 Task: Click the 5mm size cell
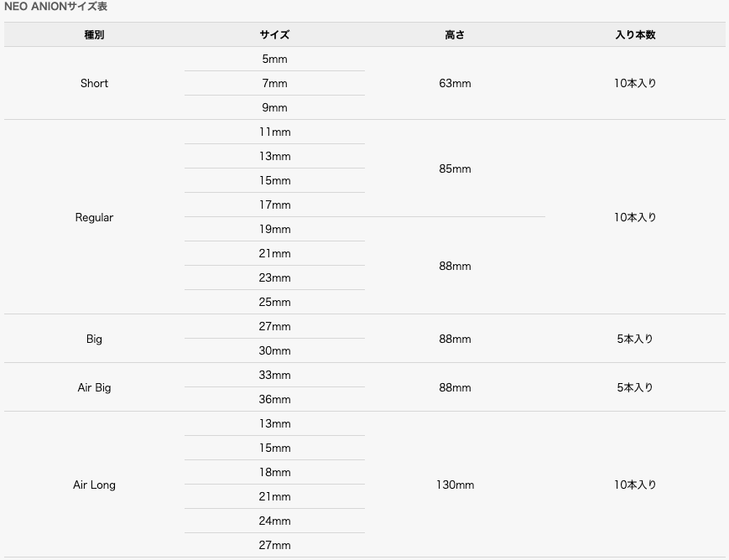click(274, 60)
